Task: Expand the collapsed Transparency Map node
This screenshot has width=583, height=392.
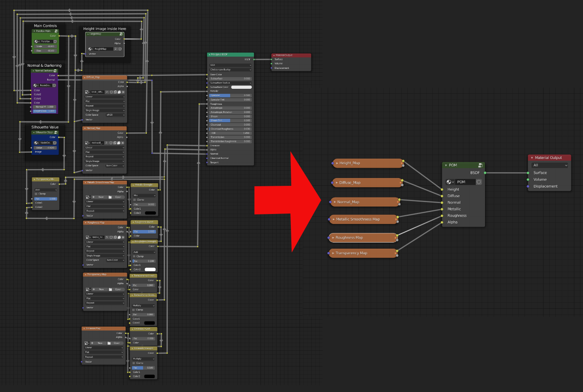Action: [x=333, y=253]
